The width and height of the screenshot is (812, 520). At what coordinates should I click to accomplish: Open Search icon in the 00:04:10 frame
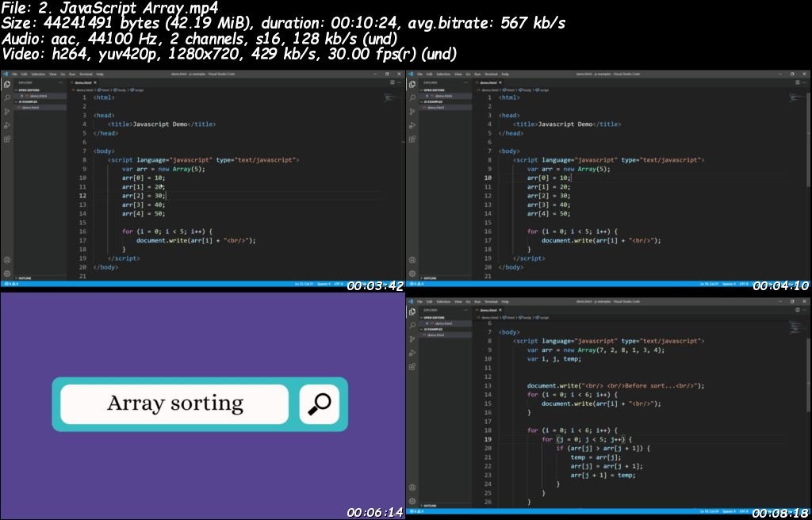tap(412, 97)
